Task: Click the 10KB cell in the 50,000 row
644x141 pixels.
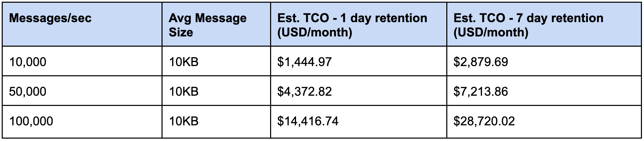Action: 184,91
